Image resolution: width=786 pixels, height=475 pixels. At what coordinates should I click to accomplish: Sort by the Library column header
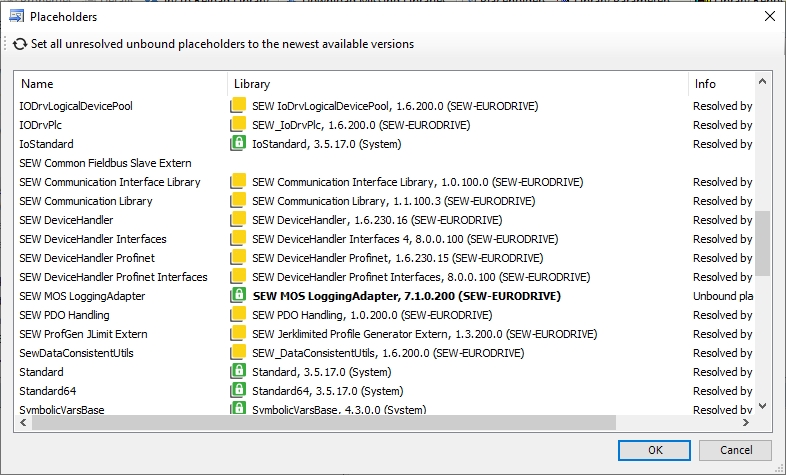pyautogui.click(x=457, y=84)
